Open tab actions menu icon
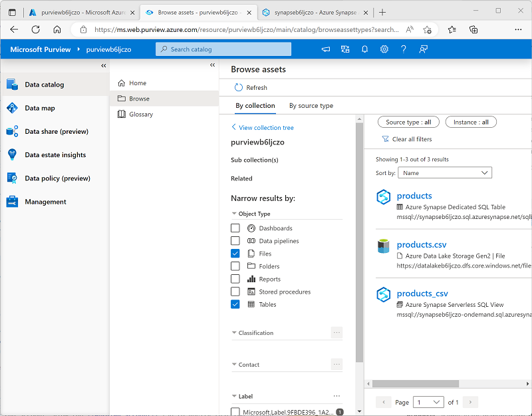Viewport: 532px width, 416px height. tap(12, 13)
